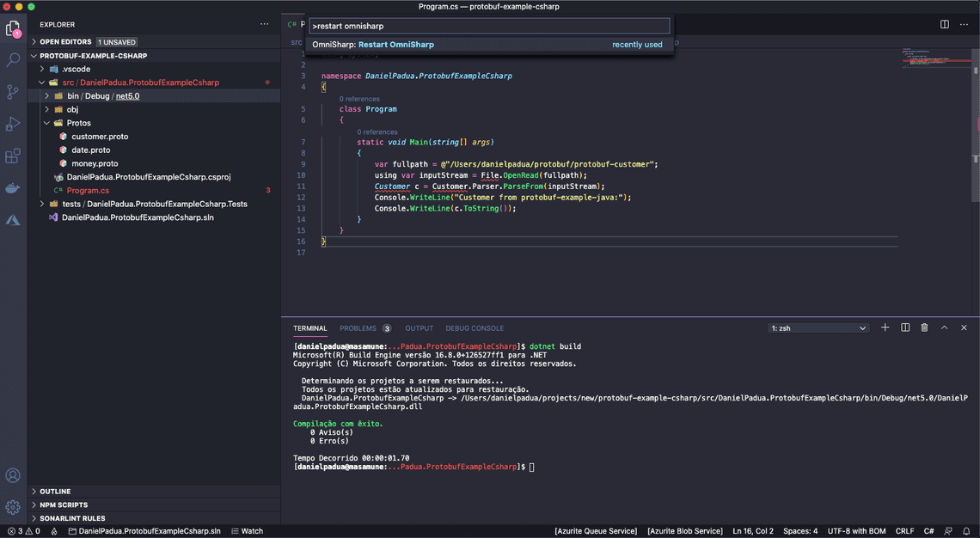
Task: Split the editor to the right
Action: pos(944,25)
